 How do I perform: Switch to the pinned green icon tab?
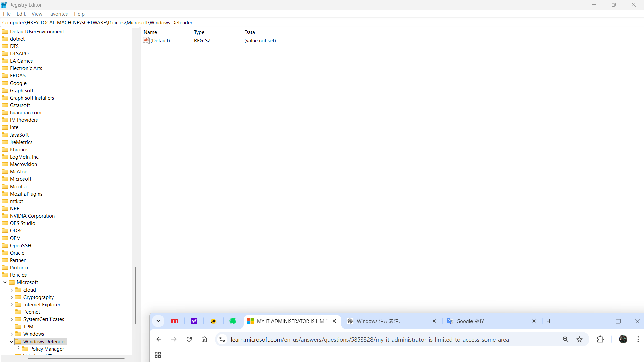(233, 321)
